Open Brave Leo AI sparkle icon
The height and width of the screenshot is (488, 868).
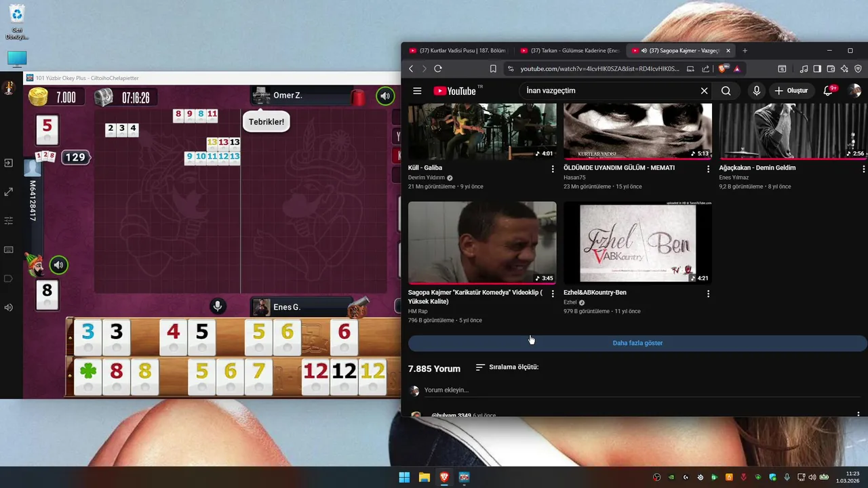click(x=844, y=68)
